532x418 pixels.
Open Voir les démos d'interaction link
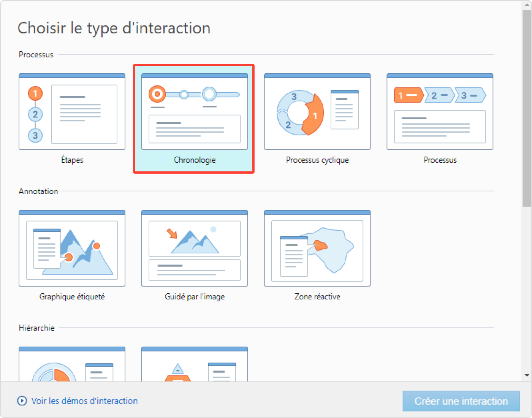[x=84, y=401]
